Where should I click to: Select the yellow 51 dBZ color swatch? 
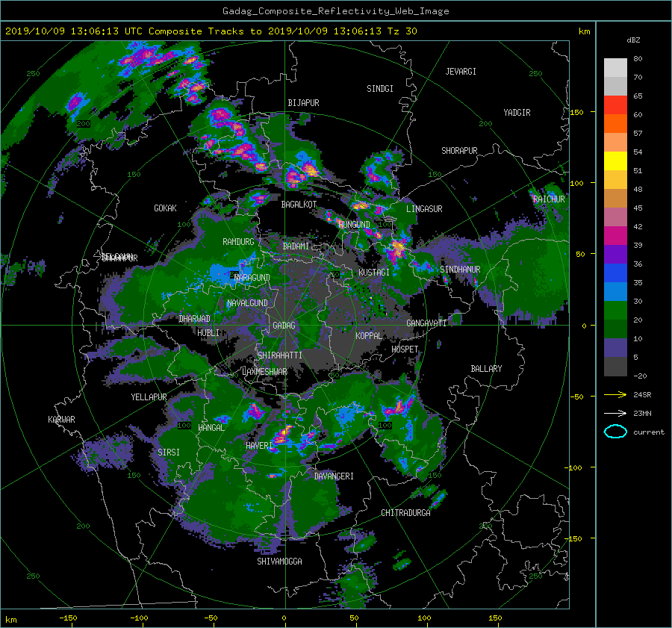(615, 161)
